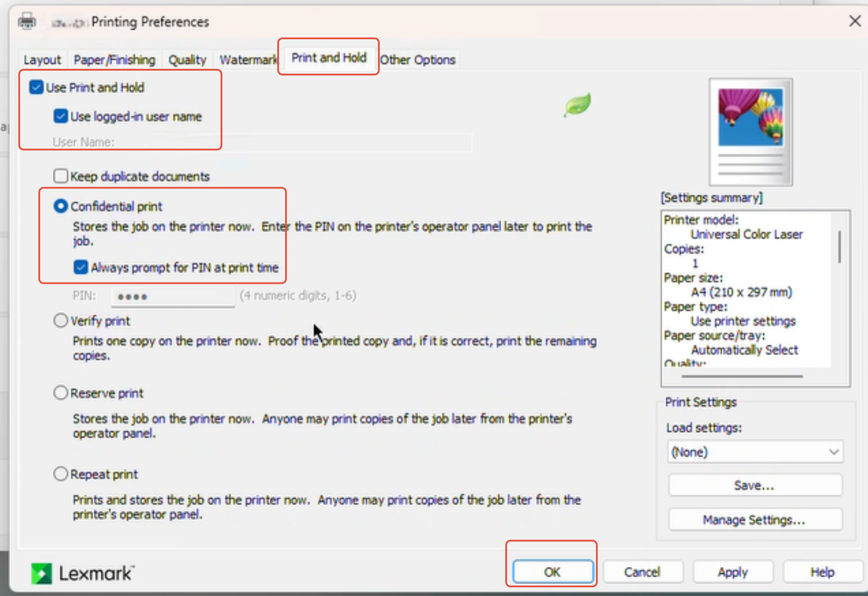This screenshot has height=596, width=868.
Task: Select the Print and Hold tab
Action: click(329, 58)
